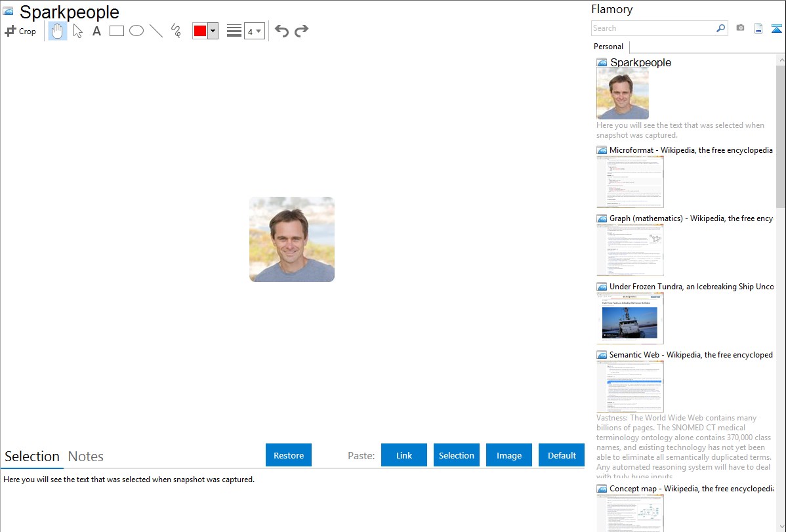Viewport: 786px width, 532px height.
Task: Click the snapshot icon beside Concept map
Action: pyautogui.click(x=602, y=488)
